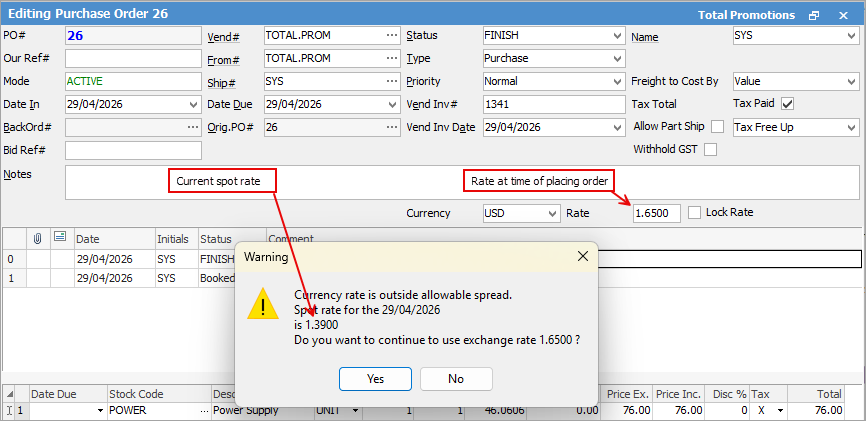Tick the Withhold GST checkbox

pos(711,149)
